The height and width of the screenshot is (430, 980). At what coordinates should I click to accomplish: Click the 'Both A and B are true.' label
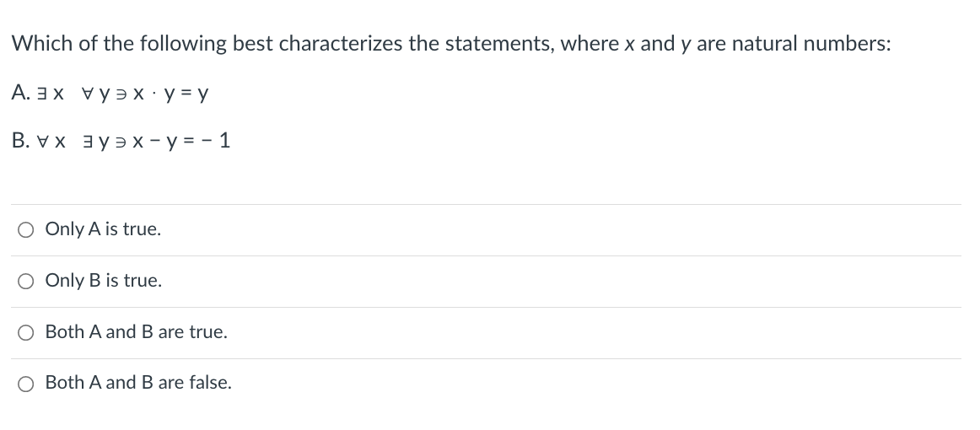click(x=137, y=332)
